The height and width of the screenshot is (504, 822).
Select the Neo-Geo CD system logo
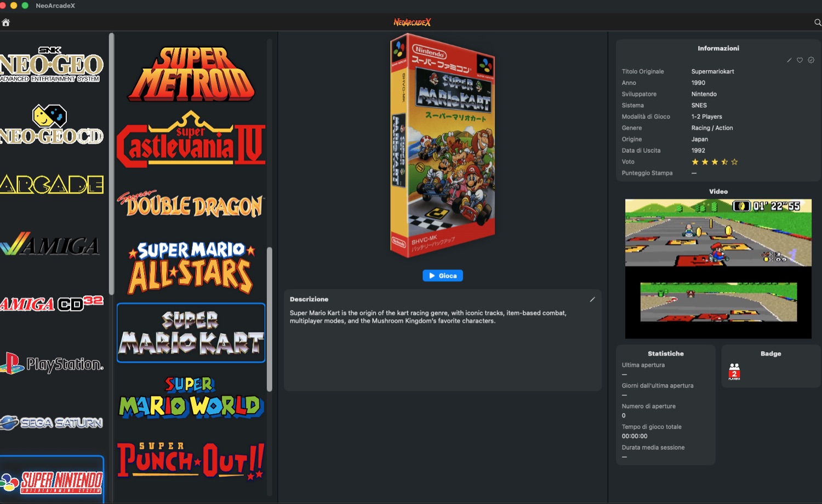click(52, 125)
